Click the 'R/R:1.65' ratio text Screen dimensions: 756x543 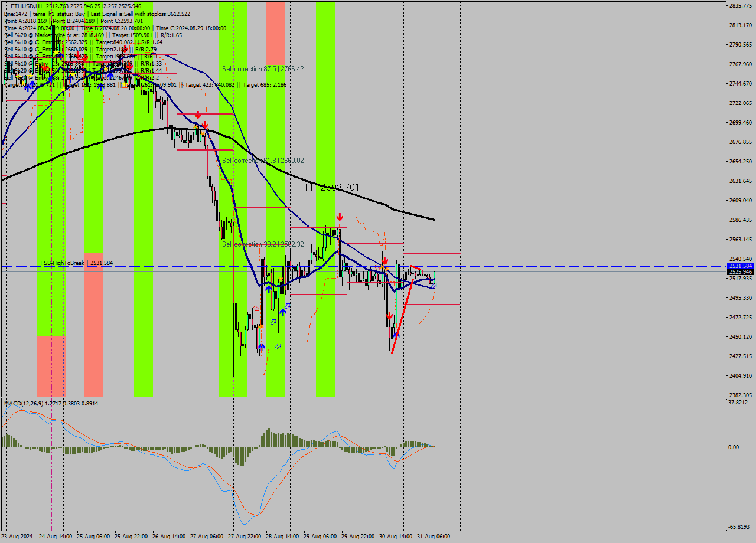(170, 35)
